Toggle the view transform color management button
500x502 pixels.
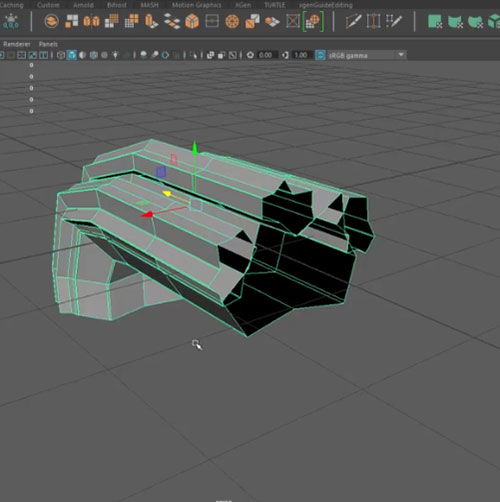320,55
